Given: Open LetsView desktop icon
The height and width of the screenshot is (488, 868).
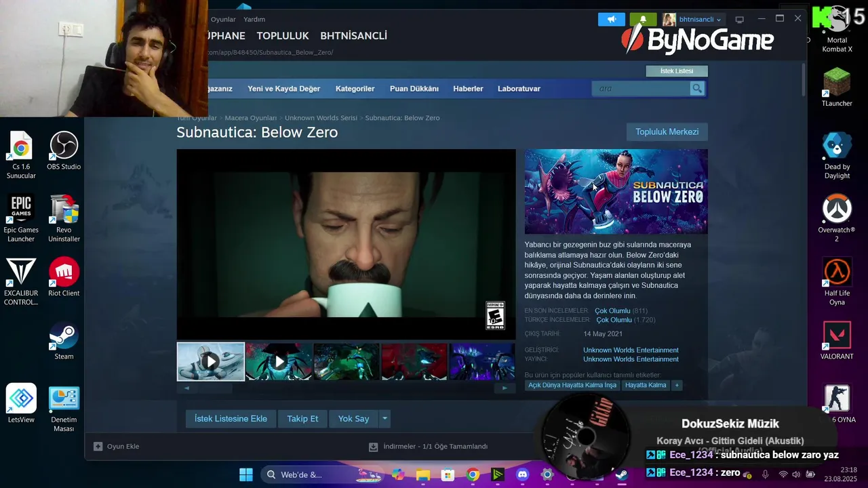Looking at the screenshot, I should click(21, 404).
